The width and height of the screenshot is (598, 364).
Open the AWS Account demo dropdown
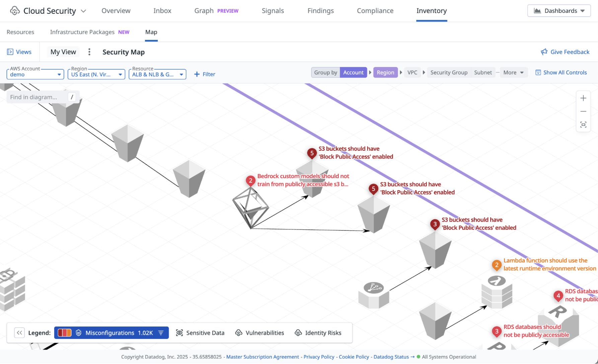click(35, 74)
